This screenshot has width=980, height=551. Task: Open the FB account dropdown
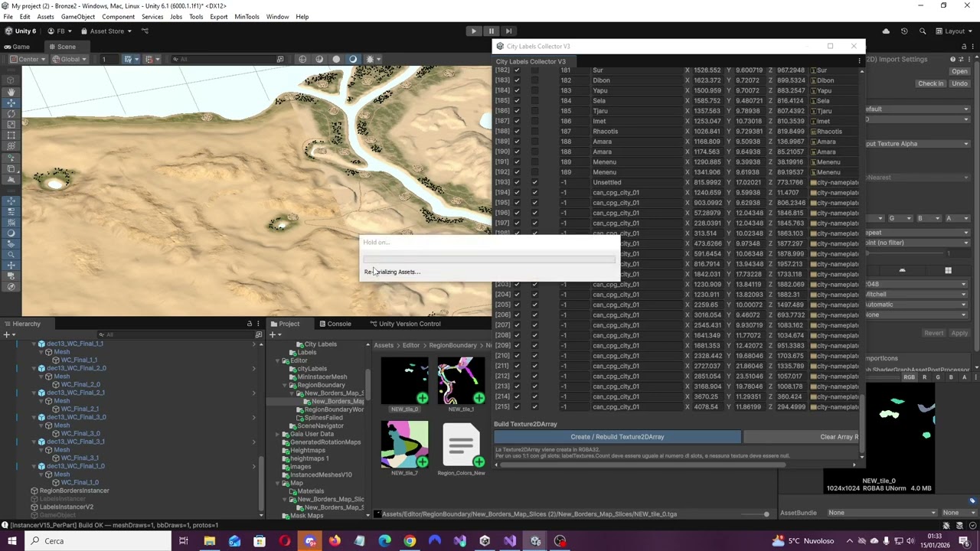60,31
